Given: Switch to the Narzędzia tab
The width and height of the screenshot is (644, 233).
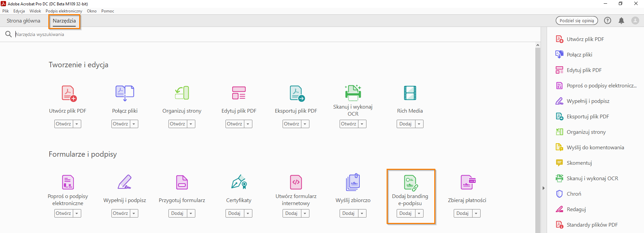Looking at the screenshot, I should [64, 21].
